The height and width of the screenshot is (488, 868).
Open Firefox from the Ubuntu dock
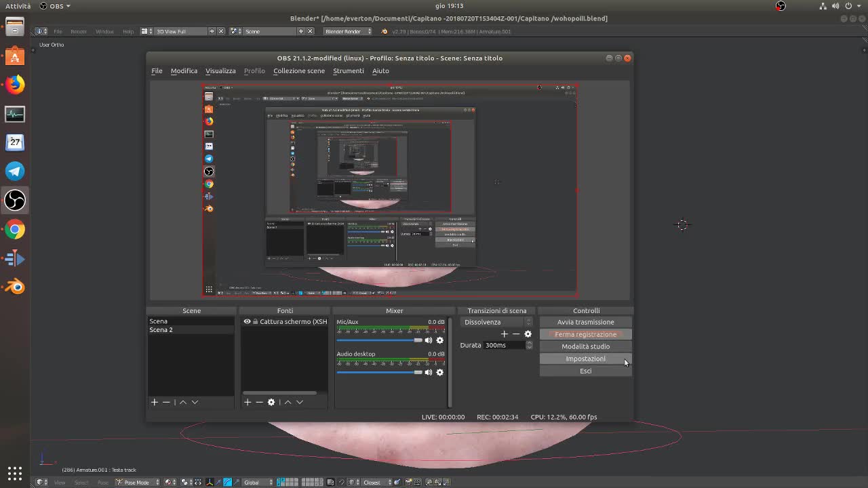[15, 84]
